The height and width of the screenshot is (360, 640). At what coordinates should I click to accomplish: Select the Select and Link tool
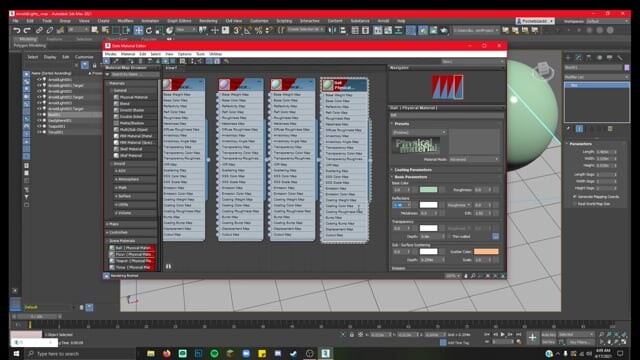click(39, 30)
